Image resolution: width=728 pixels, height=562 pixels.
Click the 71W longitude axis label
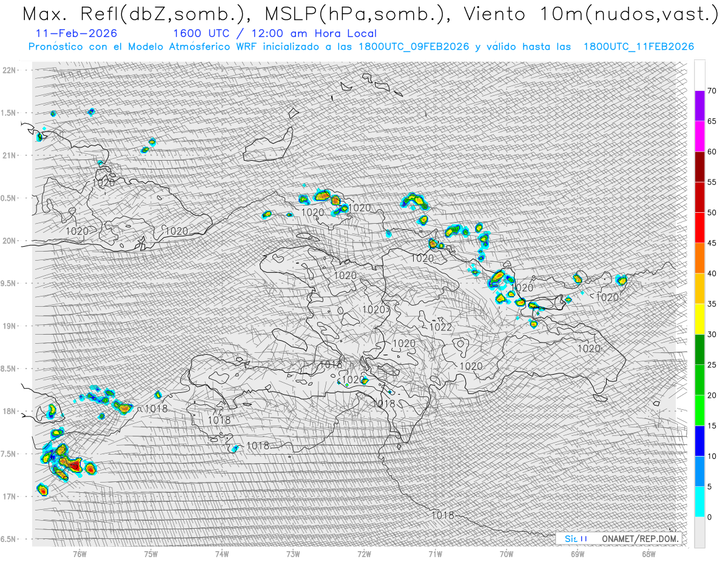point(435,554)
